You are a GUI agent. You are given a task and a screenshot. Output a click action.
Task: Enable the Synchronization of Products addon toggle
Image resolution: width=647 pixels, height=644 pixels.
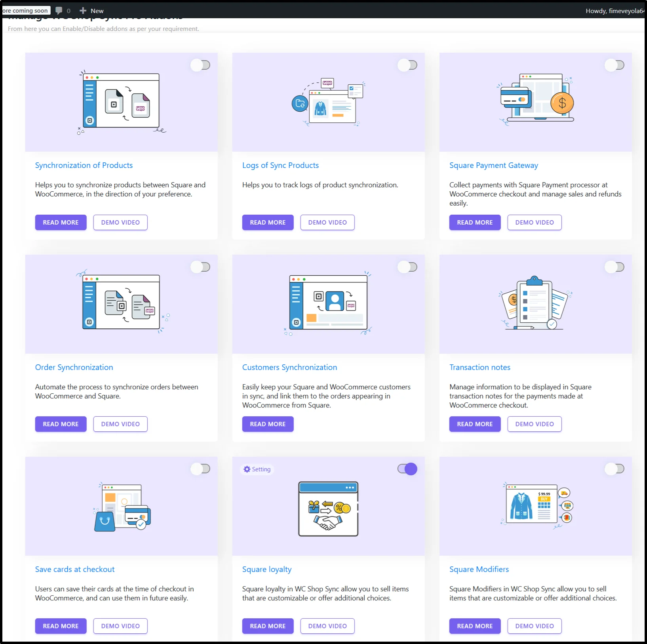(x=200, y=65)
